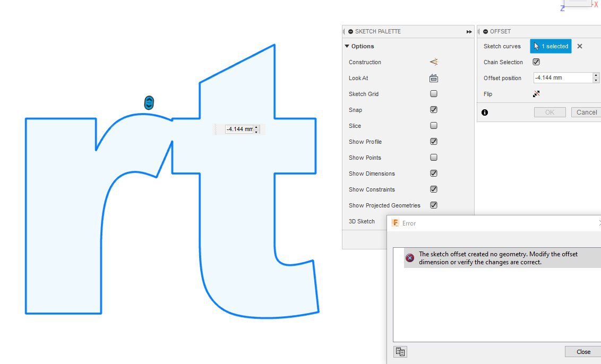Click the OK button in the Offset panel
Viewport: 601px width, 364px height.
(550, 112)
